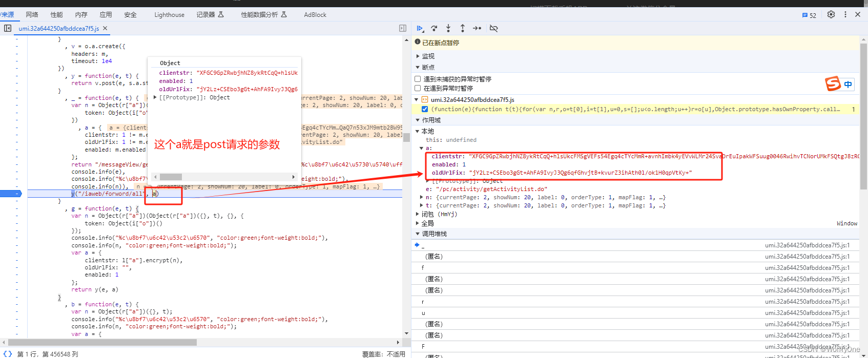Collapse the 作用域 scope section
The width and height of the screenshot is (868, 358).
click(x=418, y=120)
